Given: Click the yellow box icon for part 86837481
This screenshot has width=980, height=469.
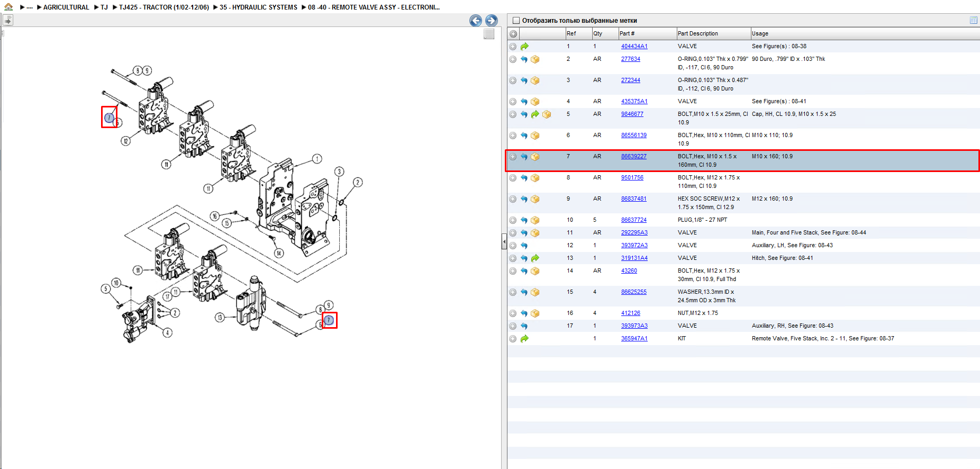Looking at the screenshot, I should (x=535, y=199).
